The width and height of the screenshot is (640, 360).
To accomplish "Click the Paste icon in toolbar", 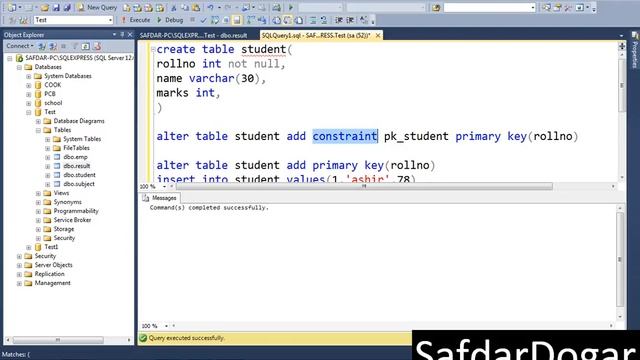I will 196,7.
